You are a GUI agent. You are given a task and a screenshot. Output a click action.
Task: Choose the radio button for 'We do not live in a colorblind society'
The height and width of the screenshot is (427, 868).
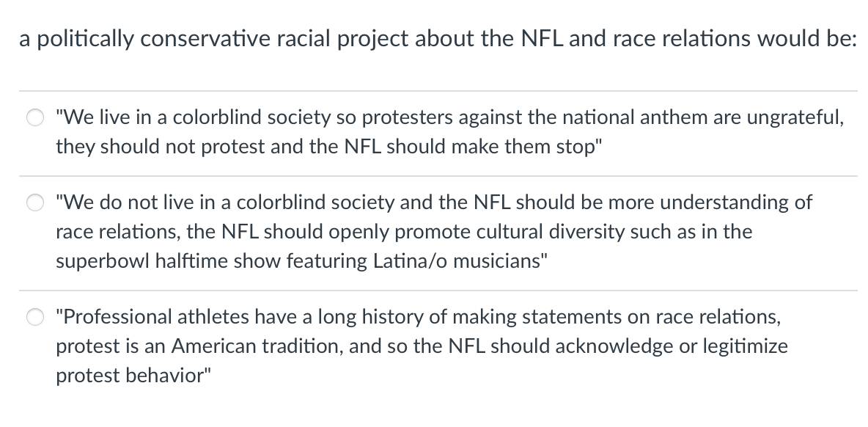(35, 202)
